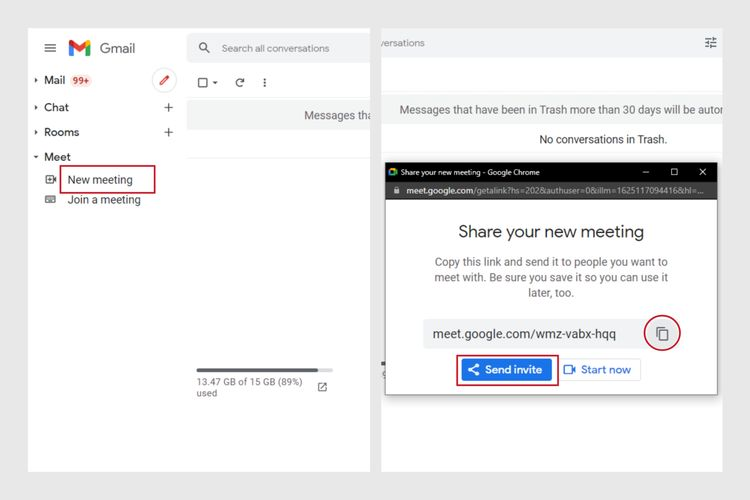
Task: Open the Chat section label
Action: click(56, 107)
